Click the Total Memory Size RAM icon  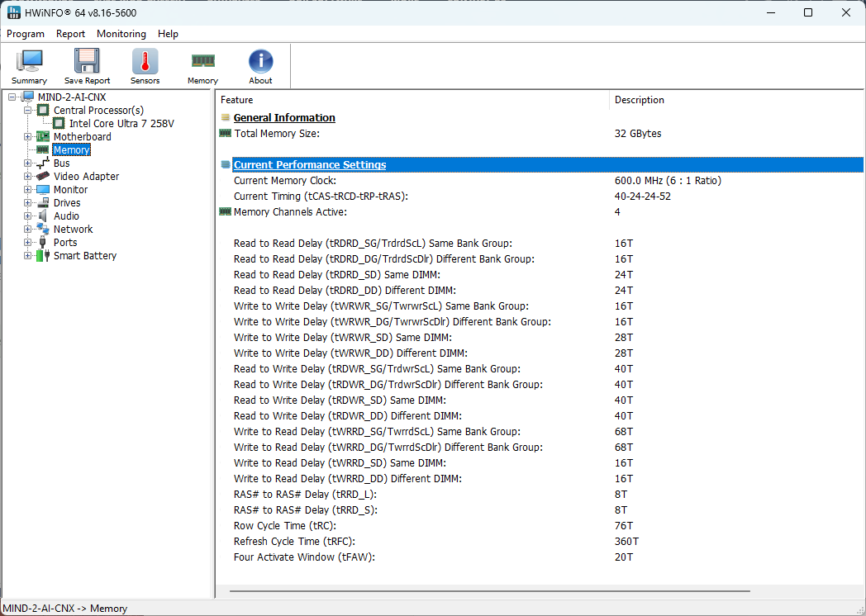coord(226,133)
